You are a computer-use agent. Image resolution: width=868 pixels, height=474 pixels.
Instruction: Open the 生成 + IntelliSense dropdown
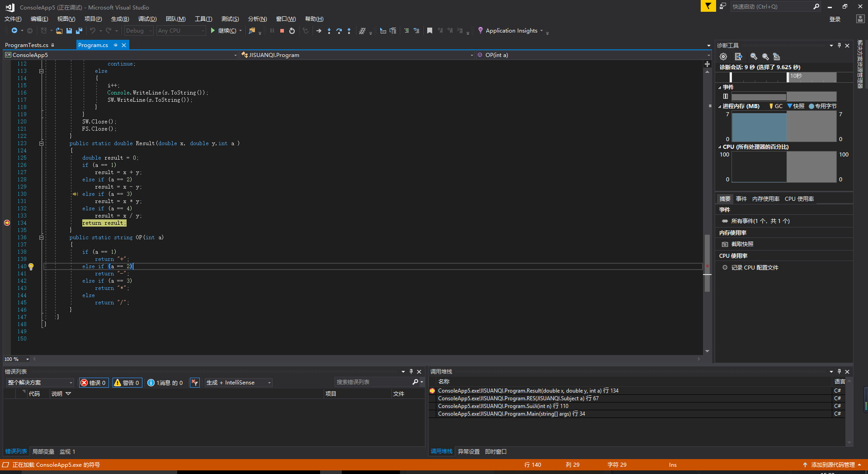[238, 383]
